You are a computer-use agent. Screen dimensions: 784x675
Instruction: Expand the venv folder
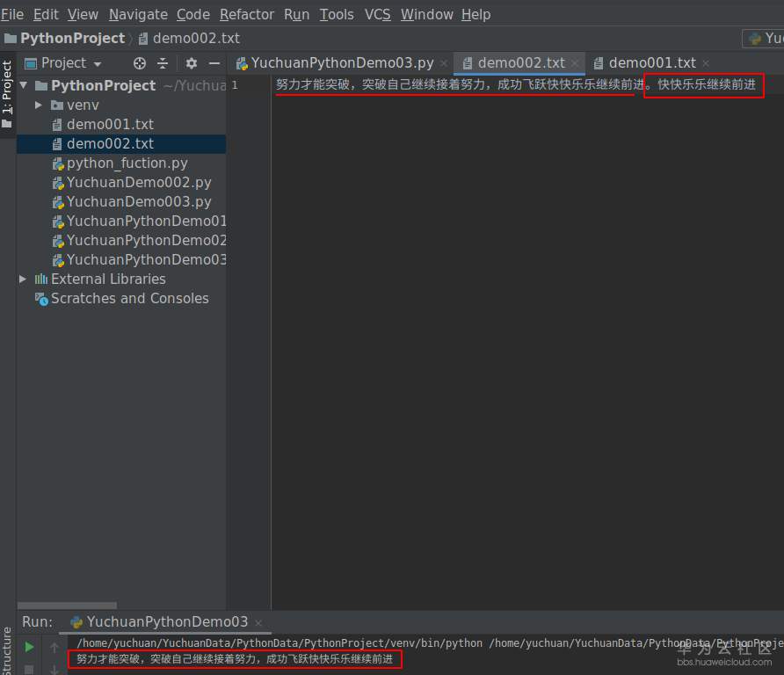click(x=39, y=105)
